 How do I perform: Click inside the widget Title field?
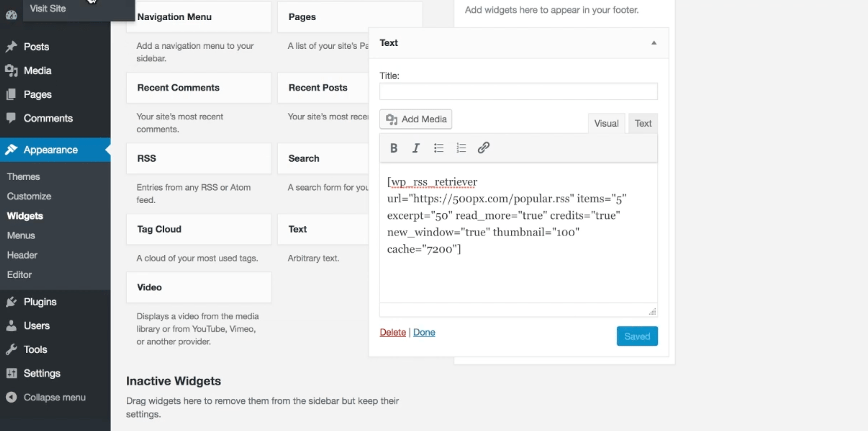tap(518, 91)
